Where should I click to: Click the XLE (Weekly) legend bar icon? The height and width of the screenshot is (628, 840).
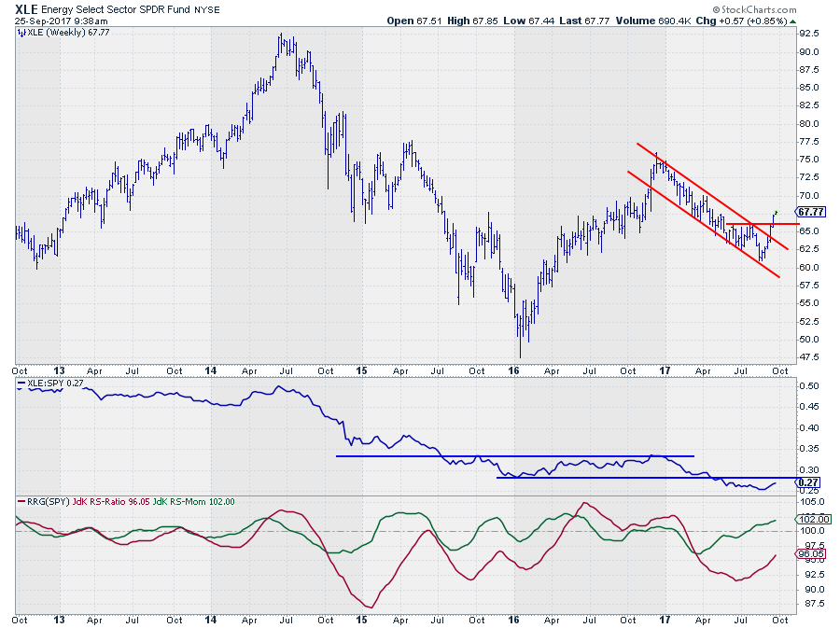click(21, 33)
